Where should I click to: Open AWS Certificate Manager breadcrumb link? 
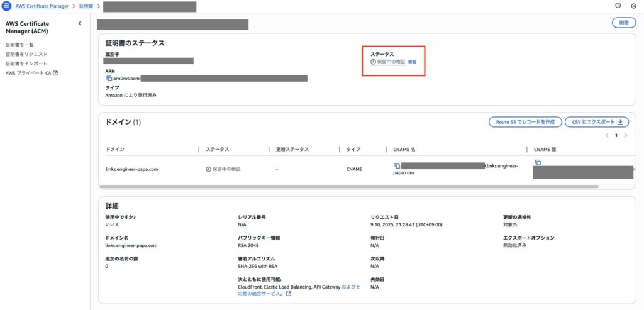coord(42,6)
